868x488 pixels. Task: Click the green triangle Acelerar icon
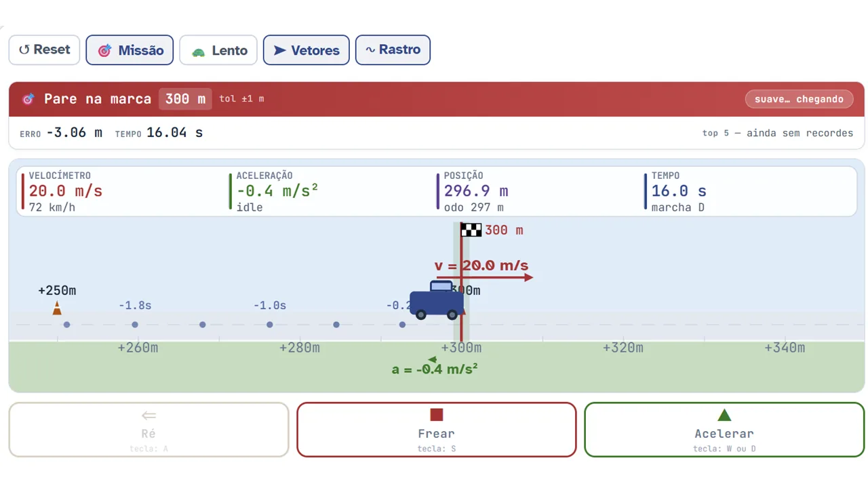[x=724, y=415]
